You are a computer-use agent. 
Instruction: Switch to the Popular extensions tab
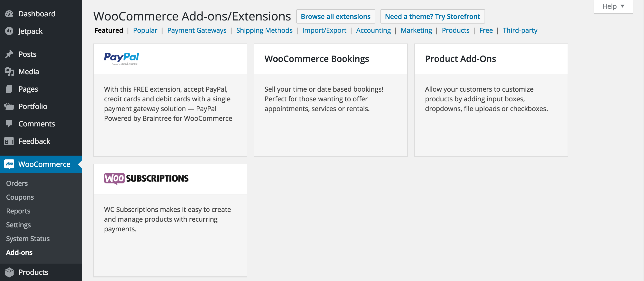click(145, 30)
